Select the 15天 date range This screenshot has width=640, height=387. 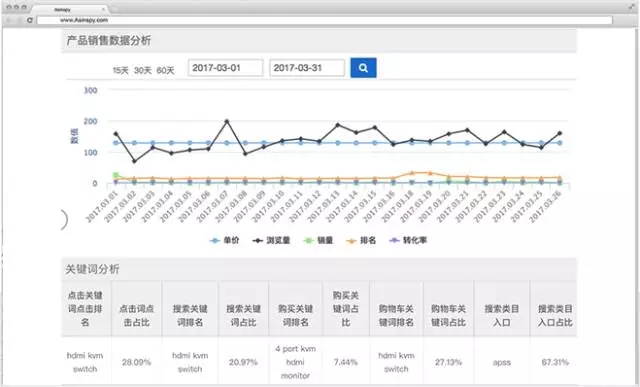[x=120, y=71]
